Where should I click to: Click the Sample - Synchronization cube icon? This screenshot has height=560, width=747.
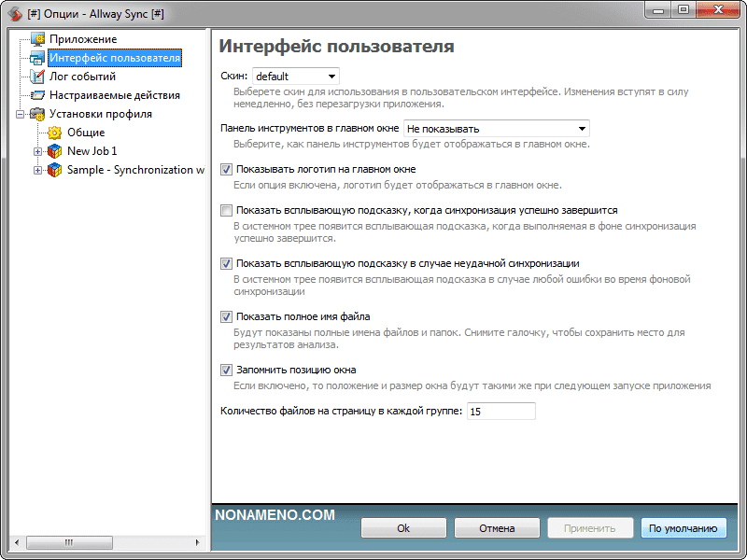click(x=54, y=170)
